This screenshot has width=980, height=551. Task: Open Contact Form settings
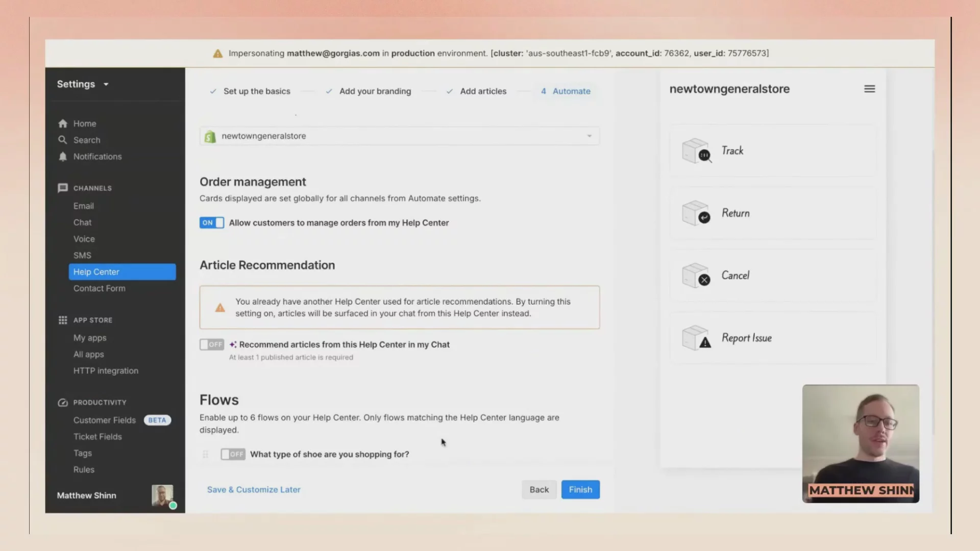pyautogui.click(x=99, y=288)
